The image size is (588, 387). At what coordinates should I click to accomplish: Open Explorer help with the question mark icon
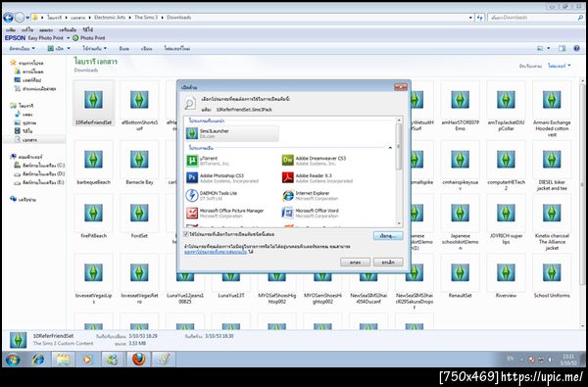(577, 48)
